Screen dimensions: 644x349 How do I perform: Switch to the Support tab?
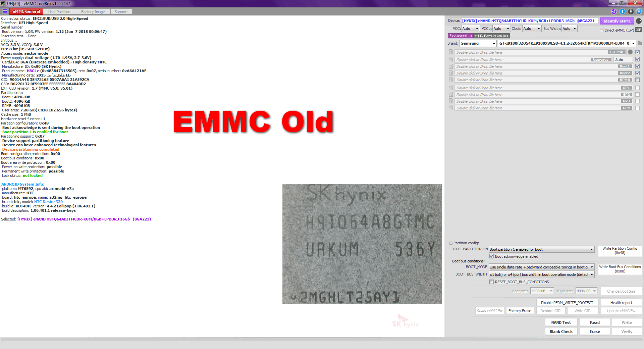pyautogui.click(x=121, y=12)
